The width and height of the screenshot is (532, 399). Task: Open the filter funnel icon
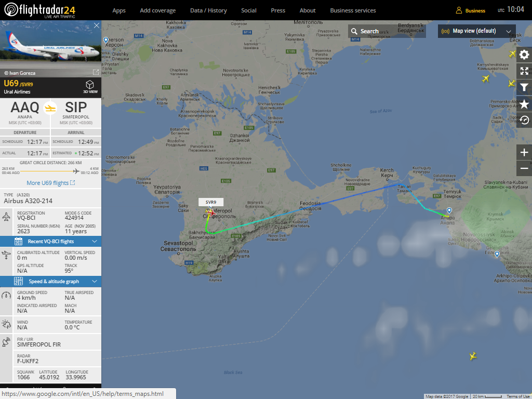click(524, 87)
